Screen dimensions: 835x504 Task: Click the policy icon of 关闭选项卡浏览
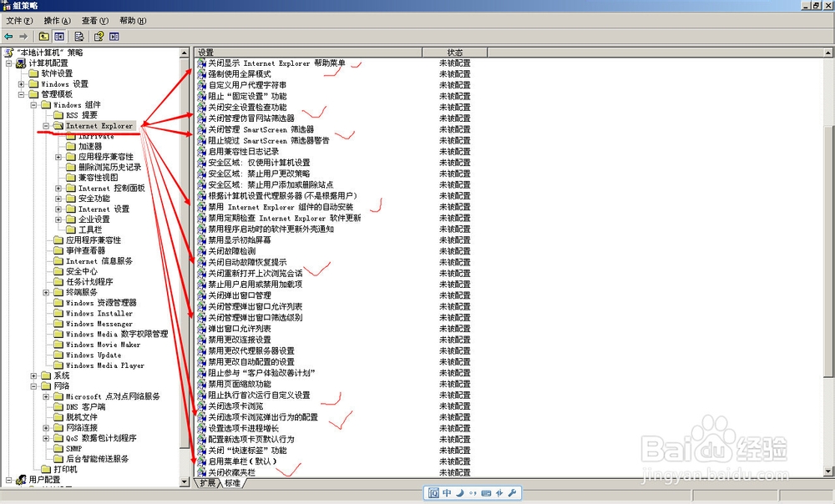(202, 406)
